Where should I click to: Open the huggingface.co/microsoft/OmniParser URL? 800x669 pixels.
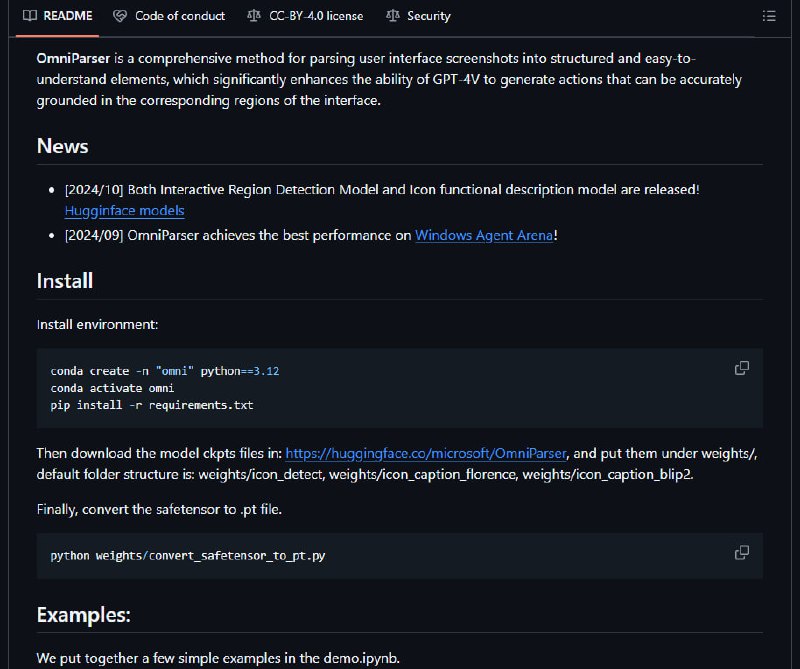[426, 453]
